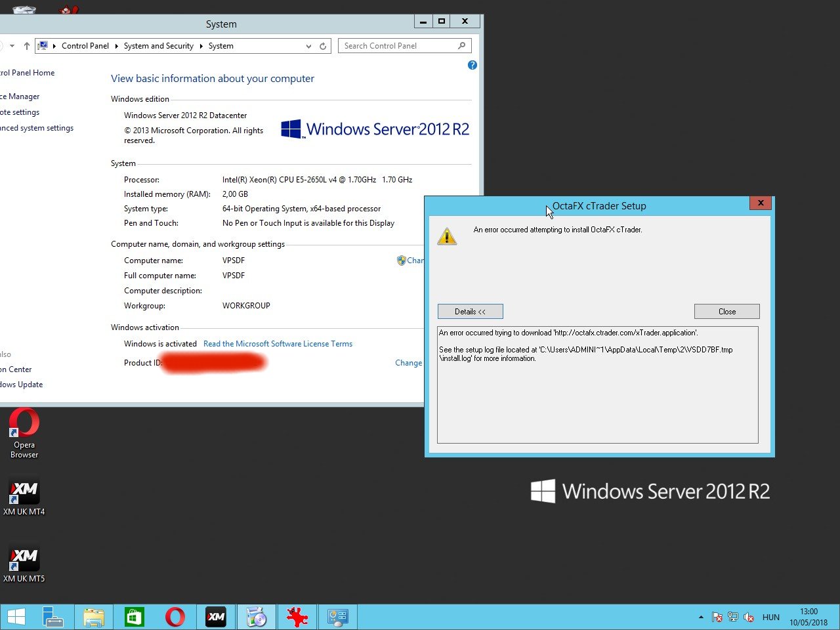Viewport: 840px width, 630px height.
Task: Select Control Panel breadcrumb
Action: click(x=85, y=46)
